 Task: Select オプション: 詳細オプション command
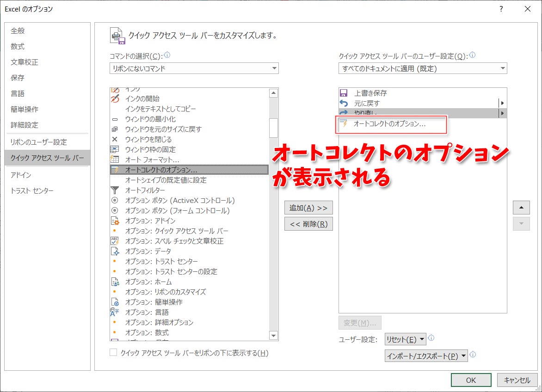(189, 322)
